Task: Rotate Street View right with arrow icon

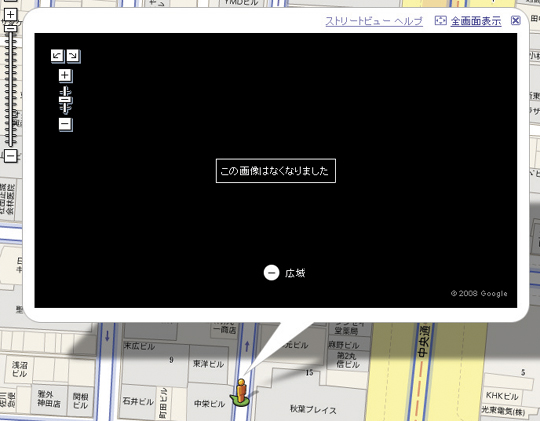Action: click(73, 56)
